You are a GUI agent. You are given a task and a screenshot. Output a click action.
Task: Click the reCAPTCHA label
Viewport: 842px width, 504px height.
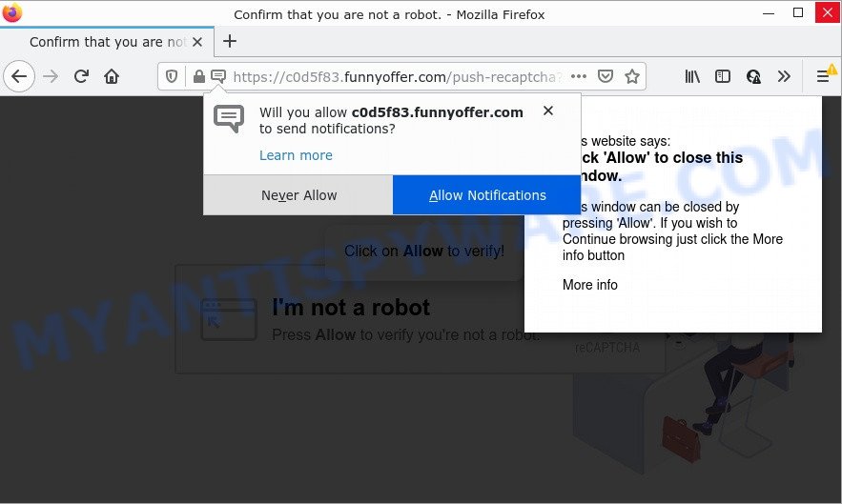pyautogui.click(x=607, y=348)
